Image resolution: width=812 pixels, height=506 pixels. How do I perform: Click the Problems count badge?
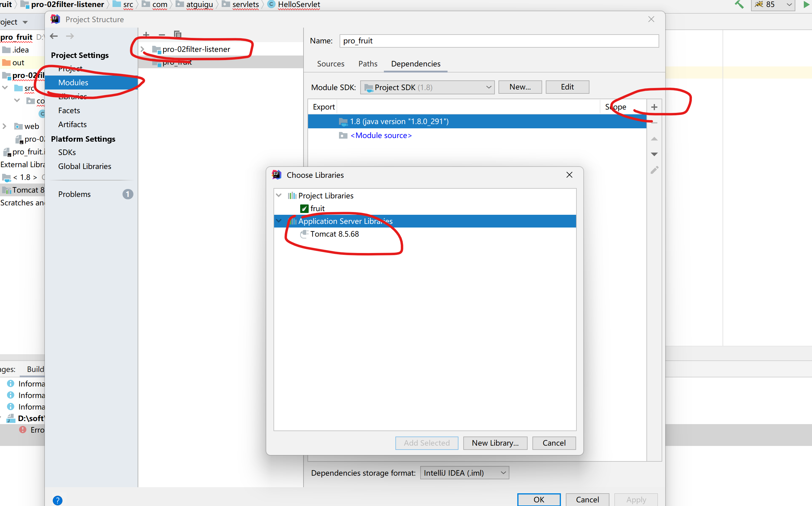[x=127, y=194]
